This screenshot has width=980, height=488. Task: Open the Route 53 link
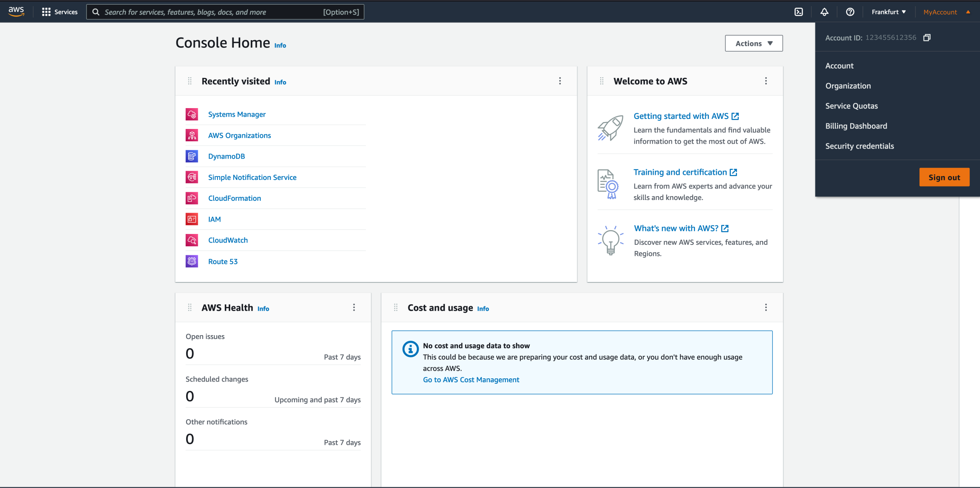(223, 261)
